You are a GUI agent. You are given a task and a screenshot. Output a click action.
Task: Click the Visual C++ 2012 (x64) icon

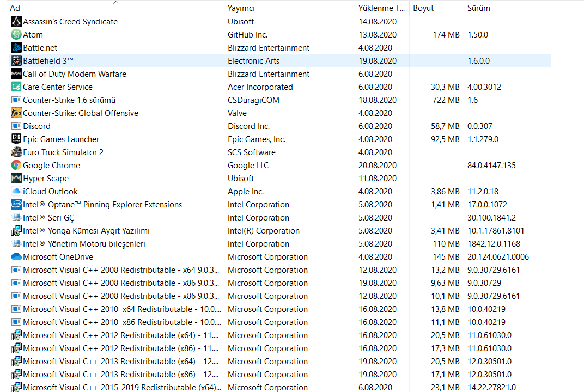click(x=16, y=335)
